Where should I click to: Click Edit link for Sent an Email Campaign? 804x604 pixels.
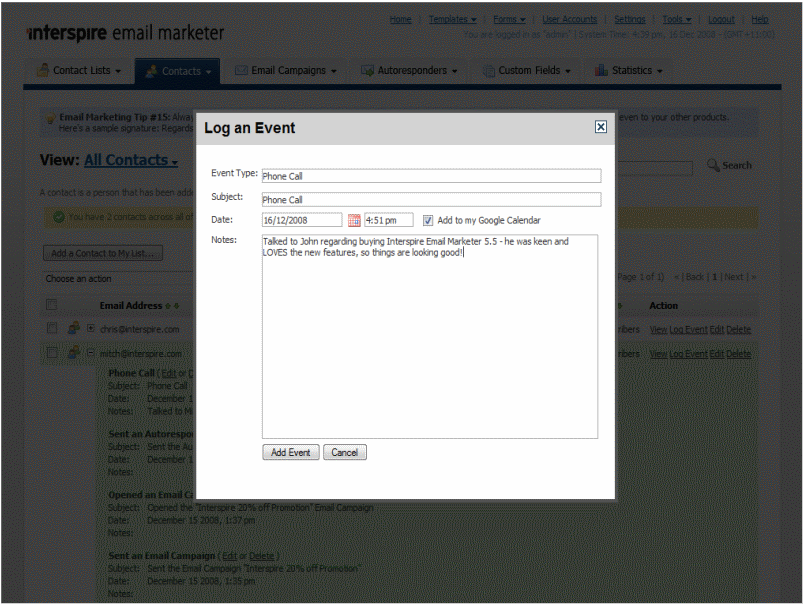(x=230, y=556)
